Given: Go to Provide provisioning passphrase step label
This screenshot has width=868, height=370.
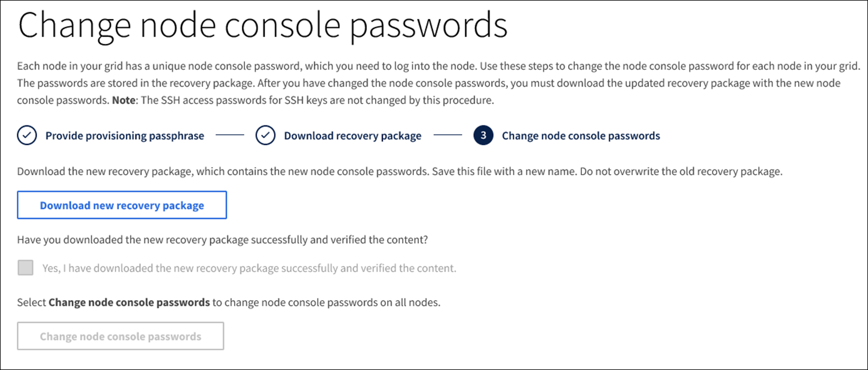Looking at the screenshot, I should click(x=124, y=136).
